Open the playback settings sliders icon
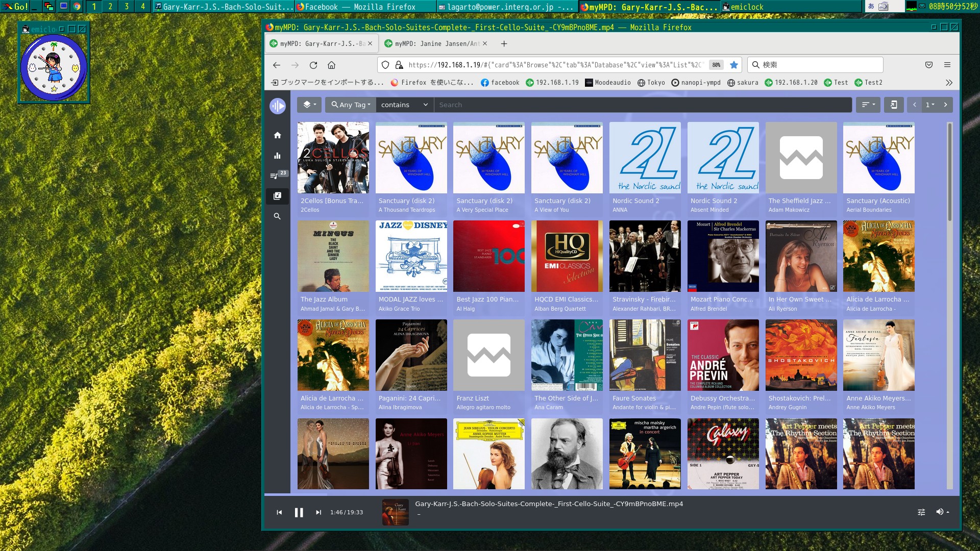The width and height of the screenshot is (980, 551). [x=921, y=512]
